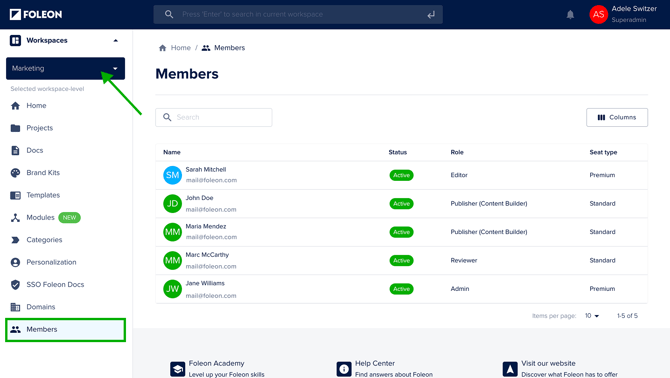Click the Active badge for John Doe
The width and height of the screenshot is (670, 378).
(401, 204)
